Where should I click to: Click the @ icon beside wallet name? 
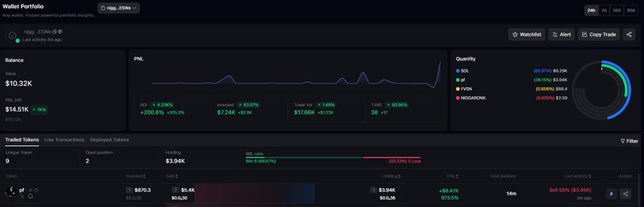(60, 32)
